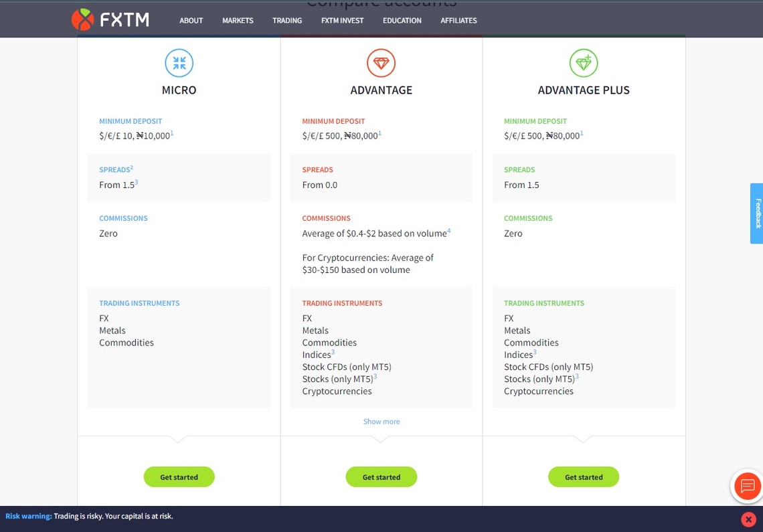The height and width of the screenshot is (532, 763).
Task: Click Metals in Micro trading instruments
Action: (x=112, y=331)
